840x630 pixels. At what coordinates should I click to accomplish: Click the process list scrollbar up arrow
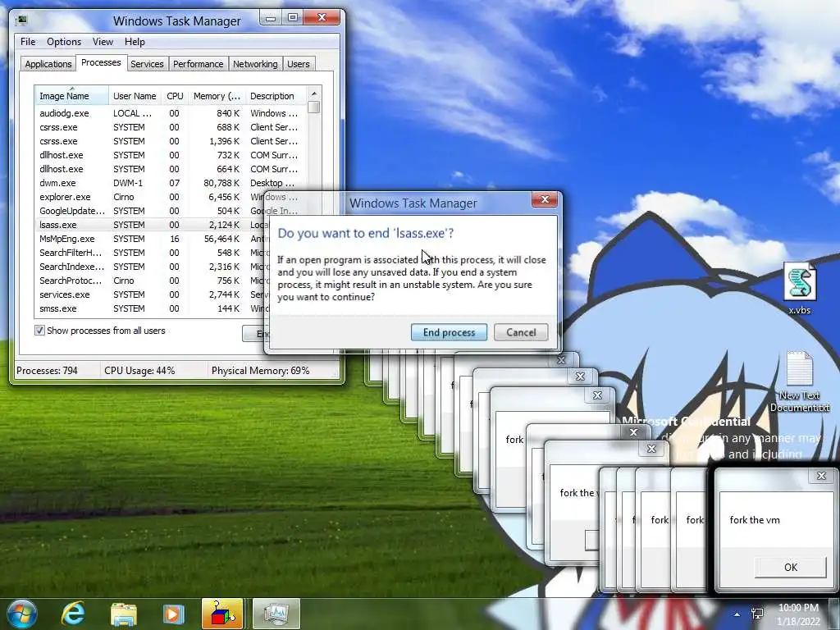click(x=314, y=94)
